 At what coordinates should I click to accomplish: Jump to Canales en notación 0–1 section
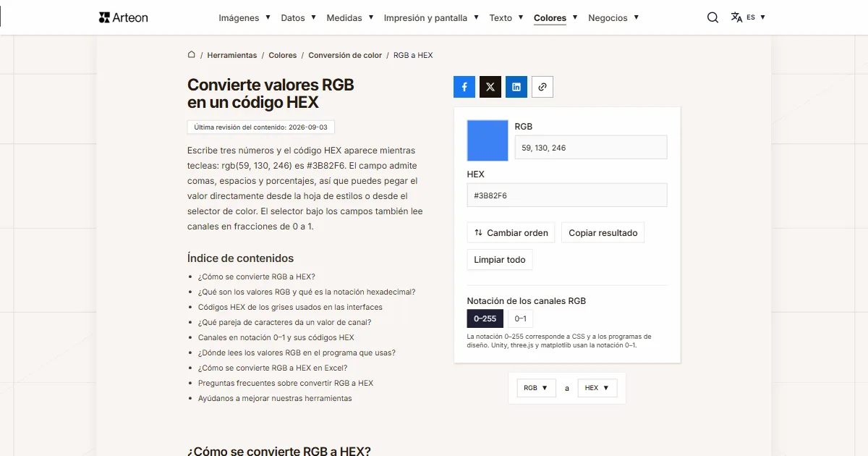click(x=276, y=337)
